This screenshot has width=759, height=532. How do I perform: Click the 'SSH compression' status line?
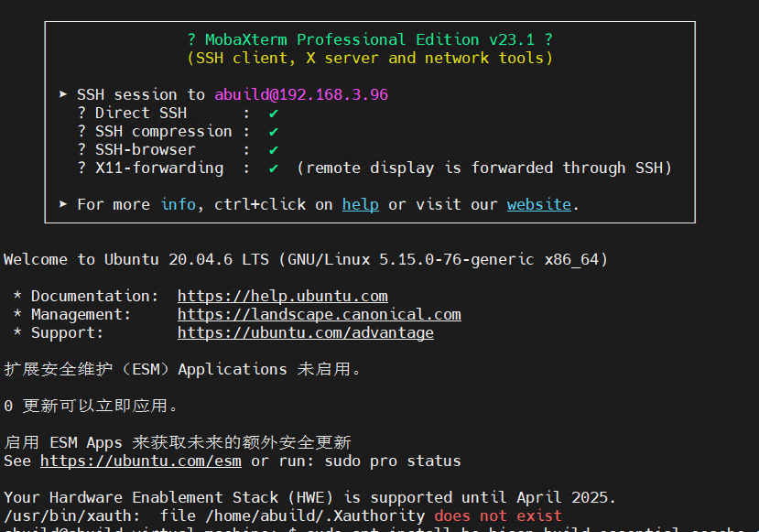(178, 131)
